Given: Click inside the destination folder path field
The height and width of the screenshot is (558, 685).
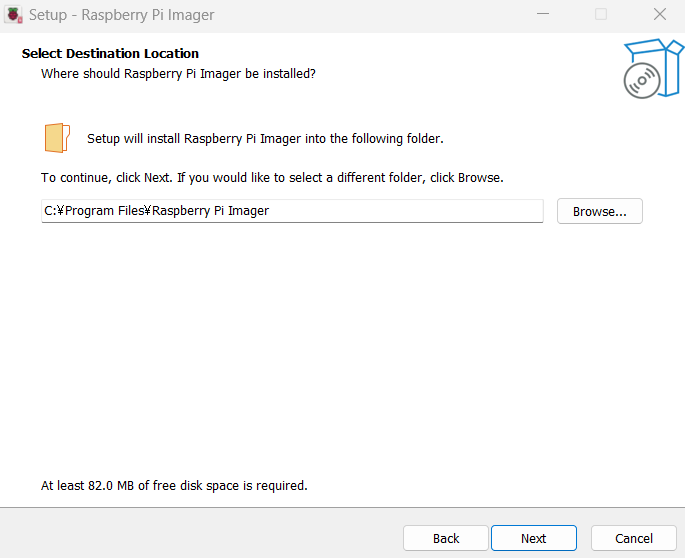Looking at the screenshot, I should (x=292, y=211).
